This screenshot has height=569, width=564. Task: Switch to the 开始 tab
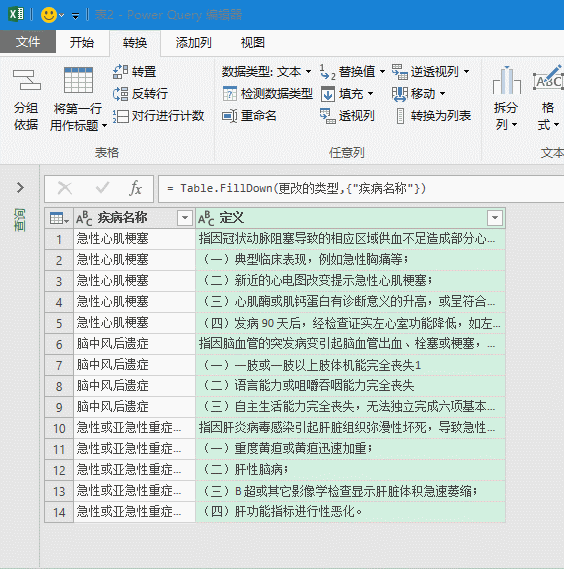click(82, 42)
